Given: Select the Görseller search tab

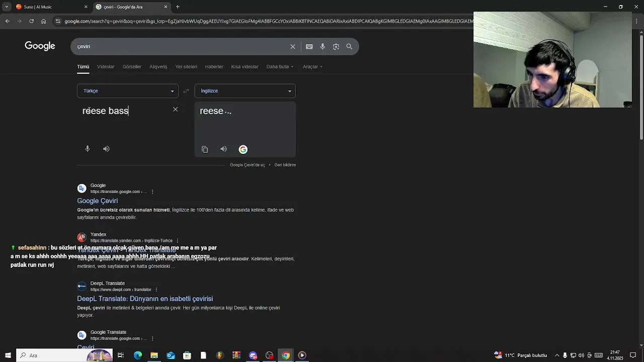Looking at the screenshot, I should [x=132, y=67].
